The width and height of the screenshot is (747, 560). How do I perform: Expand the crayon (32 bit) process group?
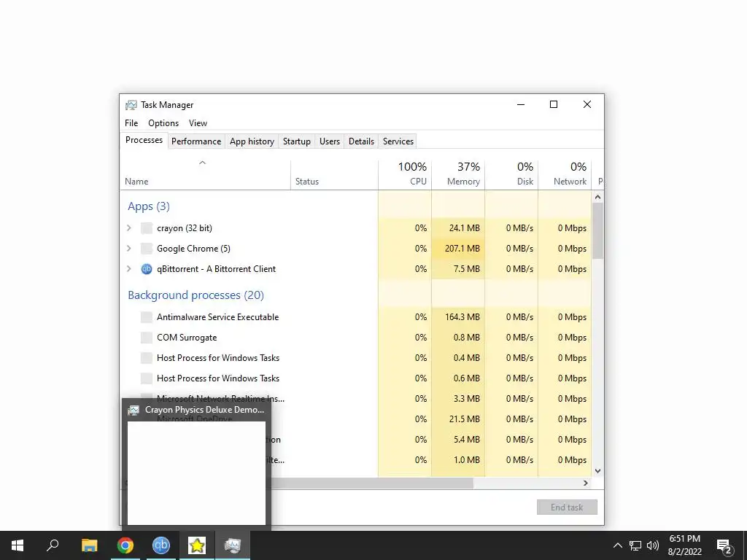(129, 228)
